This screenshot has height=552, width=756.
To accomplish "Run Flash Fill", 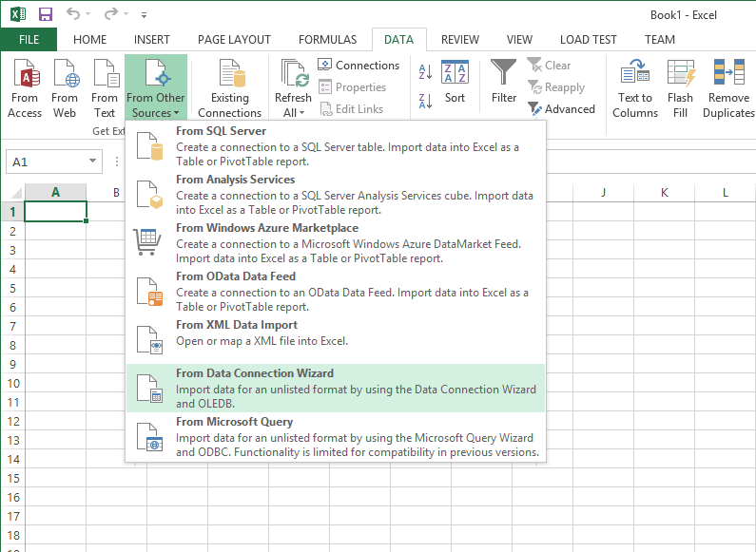I will (x=680, y=88).
